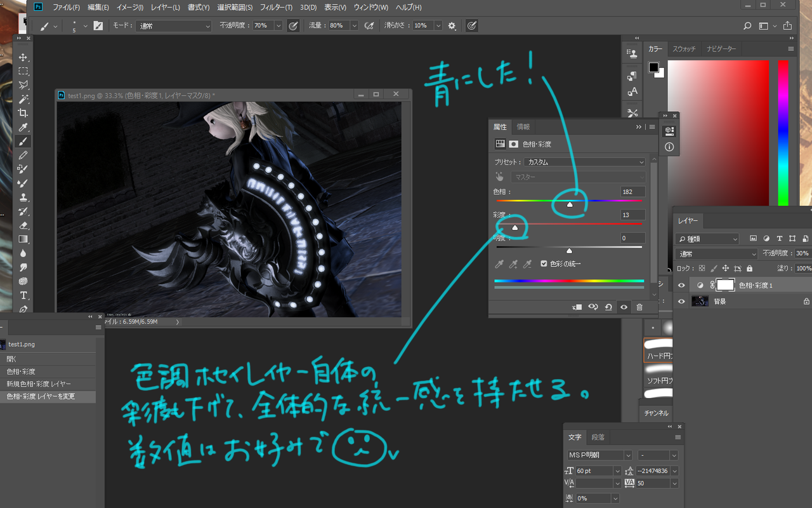Select the Crop tool
The image size is (812, 508).
tap(23, 113)
